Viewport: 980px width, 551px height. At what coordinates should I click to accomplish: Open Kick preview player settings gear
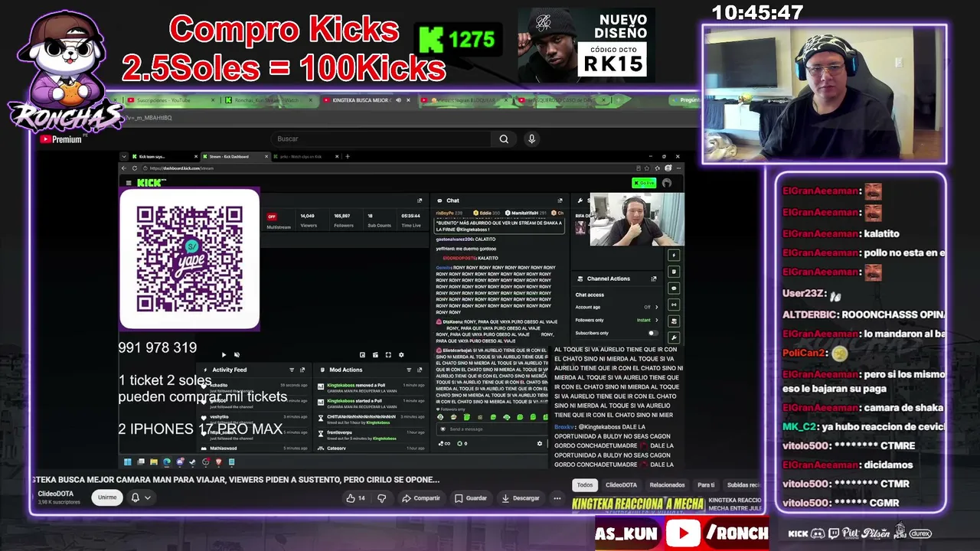pos(401,354)
